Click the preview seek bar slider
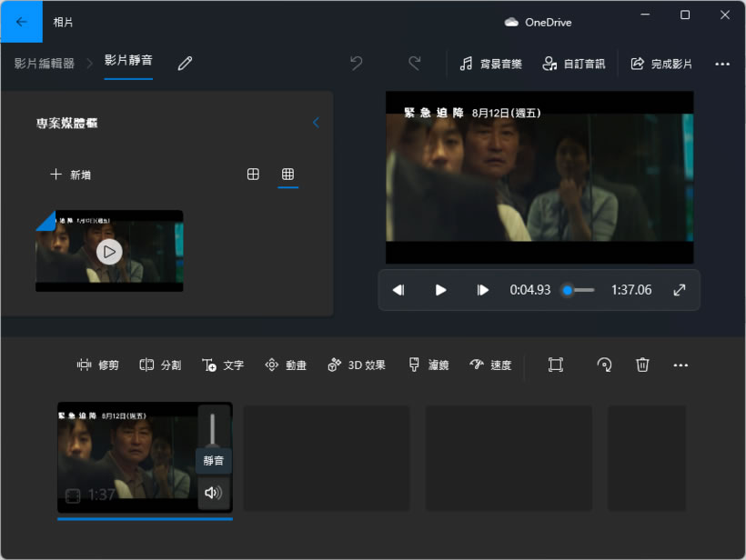Viewport: 746px width, 560px height. click(x=568, y=290)
